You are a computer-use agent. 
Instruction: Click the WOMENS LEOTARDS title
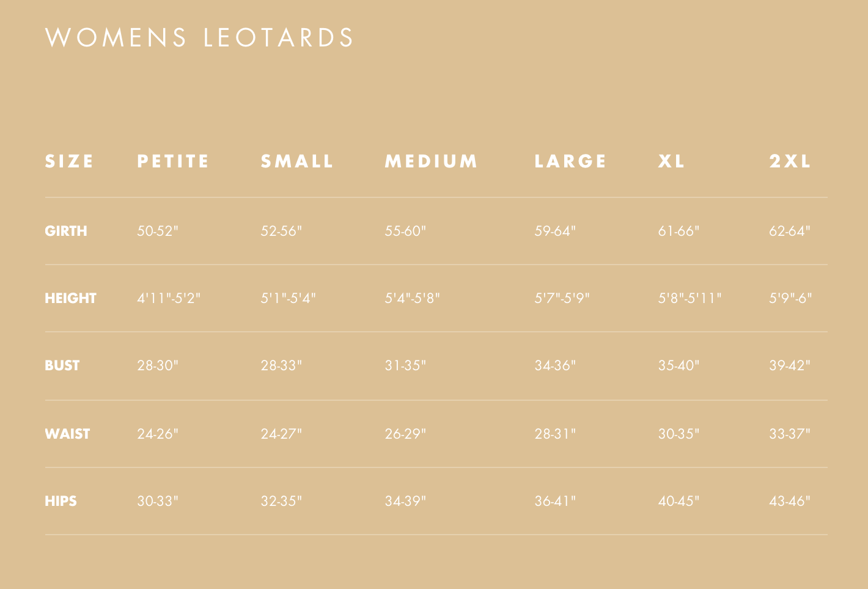[200, 38]
